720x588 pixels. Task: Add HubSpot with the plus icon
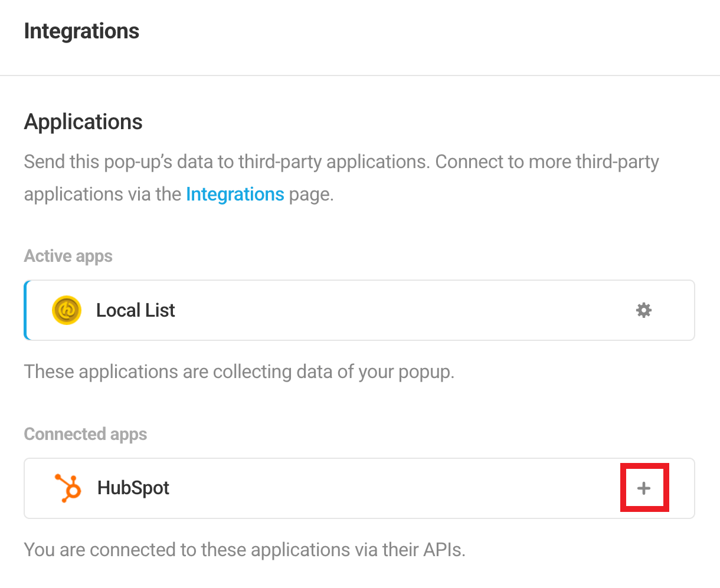click(644, 488)
